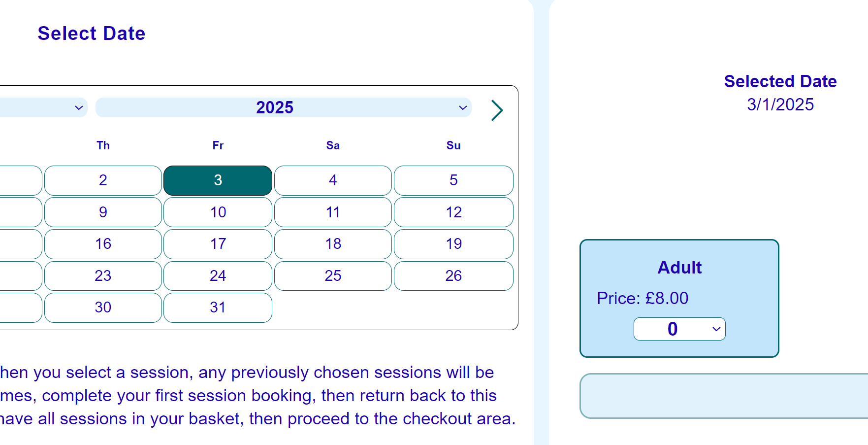Image resolution: width=868 pixels, height=445 pixels.
Task: Select Thursday the 16th
Action: [103, 244]
